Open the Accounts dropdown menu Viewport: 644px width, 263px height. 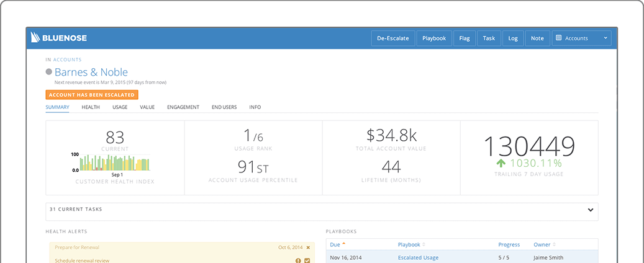(581, 38)
